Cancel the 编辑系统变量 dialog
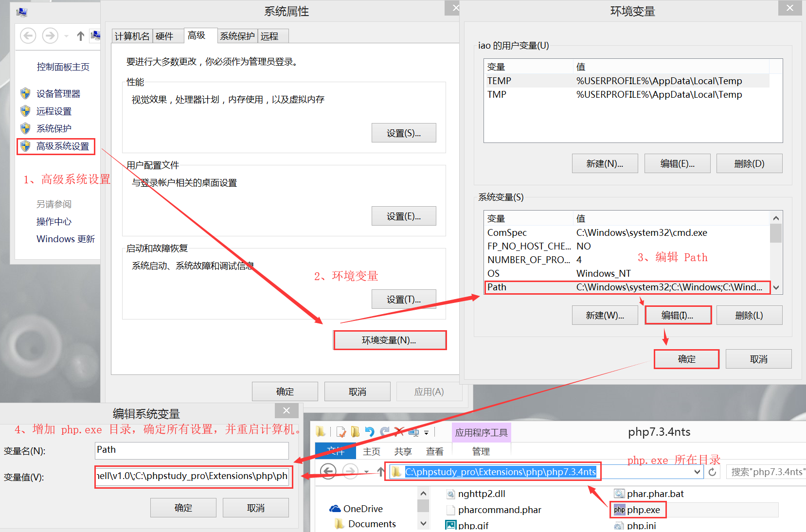 256,508
